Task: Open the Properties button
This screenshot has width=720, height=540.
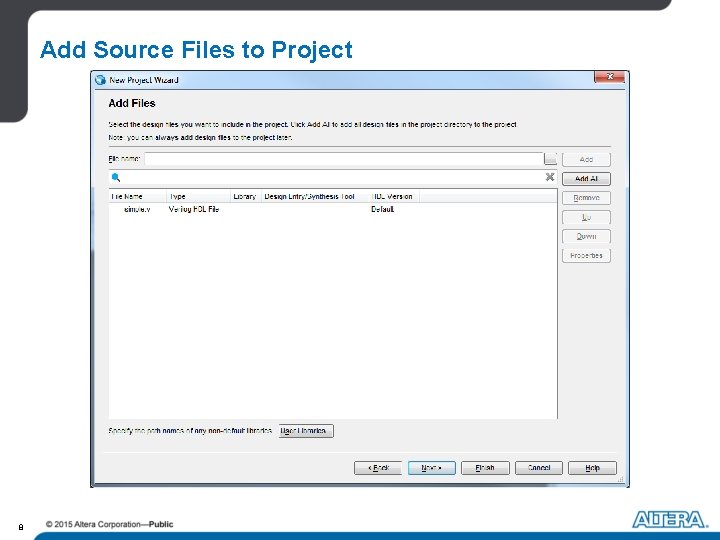Action: tap(586, 255)
